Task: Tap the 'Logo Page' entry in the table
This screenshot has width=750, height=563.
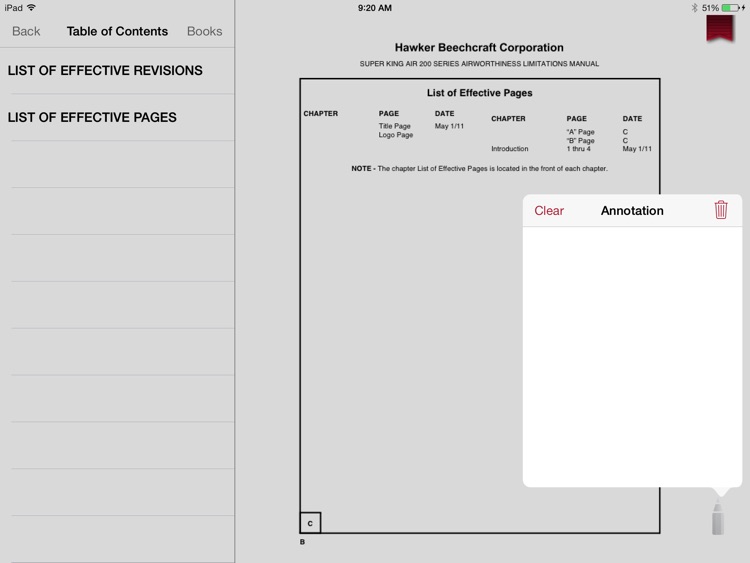Action: click(396, 135)
